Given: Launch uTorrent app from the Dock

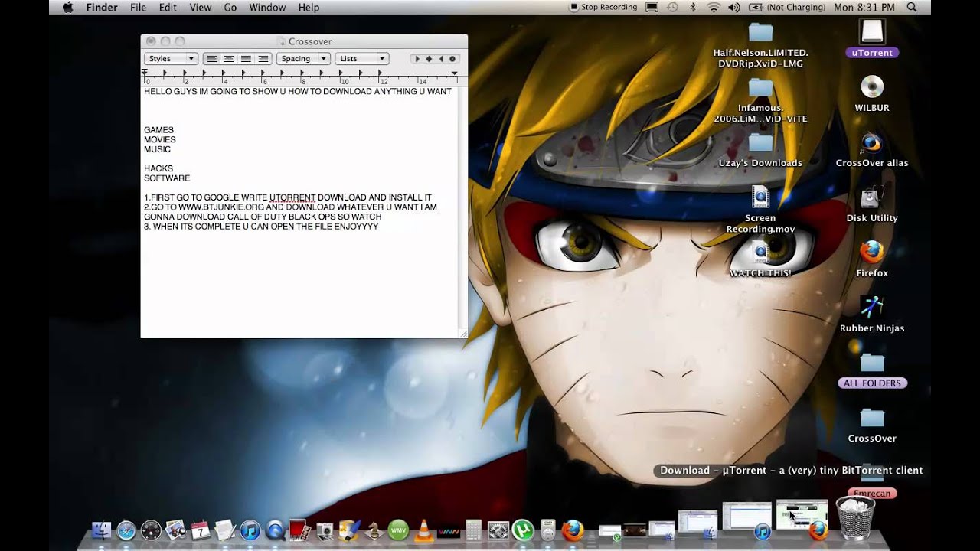Looking at the screenshot, I should (x=523, y=530).
